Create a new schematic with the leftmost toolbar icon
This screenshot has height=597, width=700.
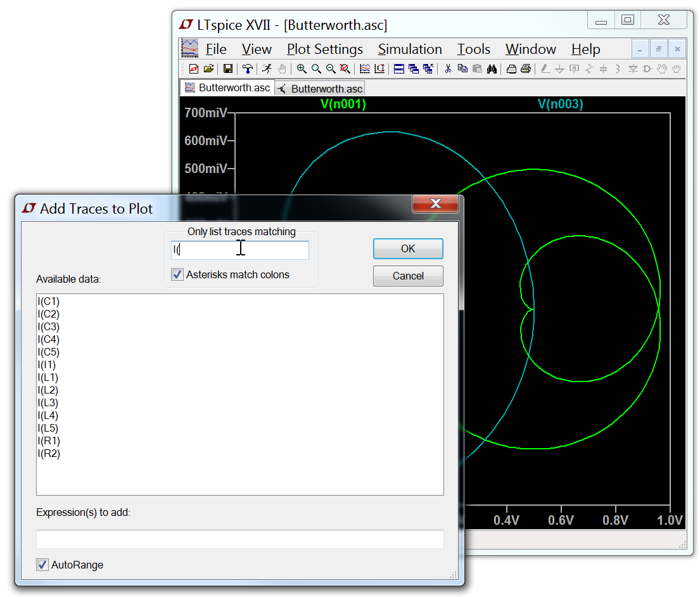pos(193,68)
